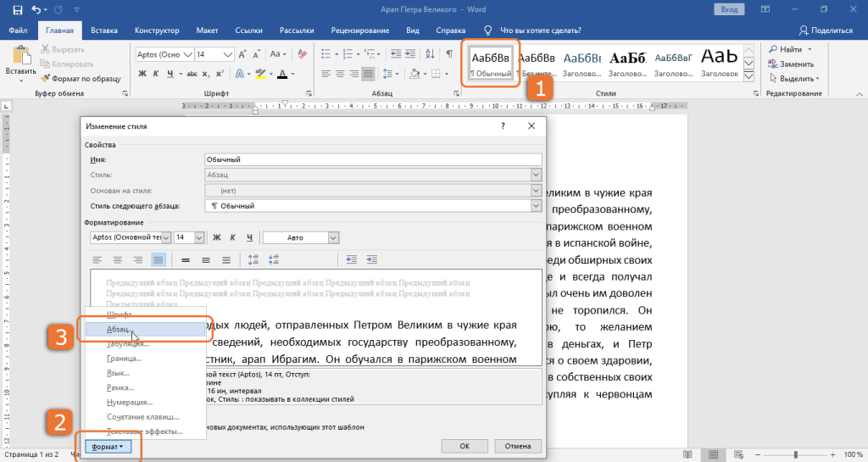Open style type dropdown showing Абзац
The height and width of the screenshot is (462, 868).
pyautogui.click(x=536, y=175)
